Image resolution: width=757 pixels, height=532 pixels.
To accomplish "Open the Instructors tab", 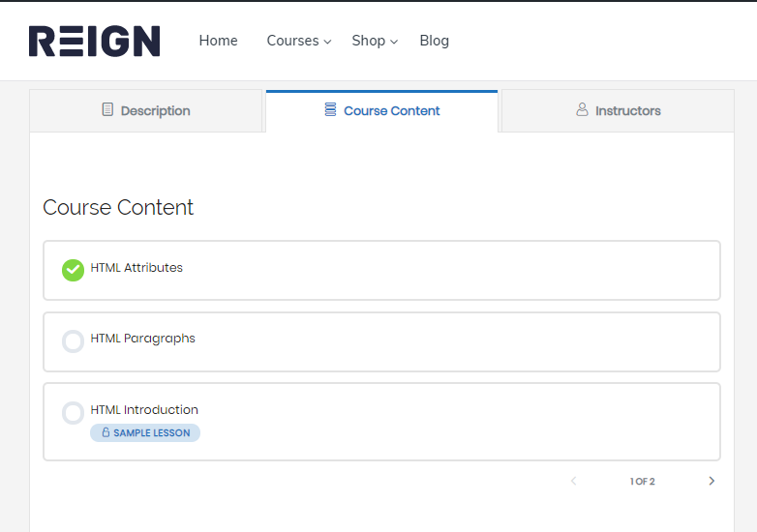I will click(618, 110).
